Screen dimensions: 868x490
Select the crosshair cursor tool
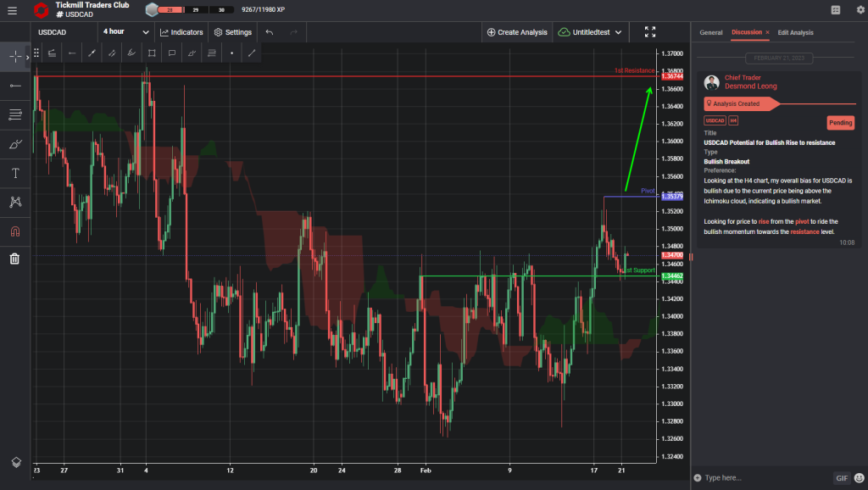[15, 56]
